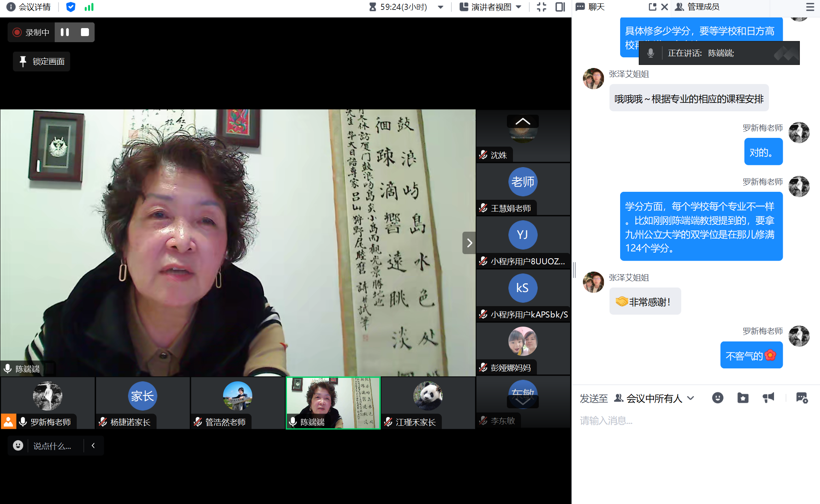This screenshot has height=504, width=820.
Task: Open 会议详情 meeting info
Action: [x=29, y=7]
